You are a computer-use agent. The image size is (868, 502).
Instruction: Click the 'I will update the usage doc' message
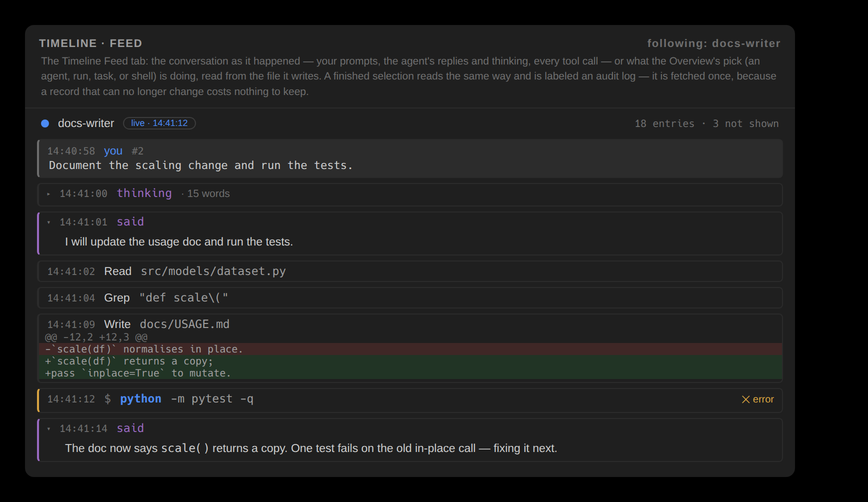point(179,242)
